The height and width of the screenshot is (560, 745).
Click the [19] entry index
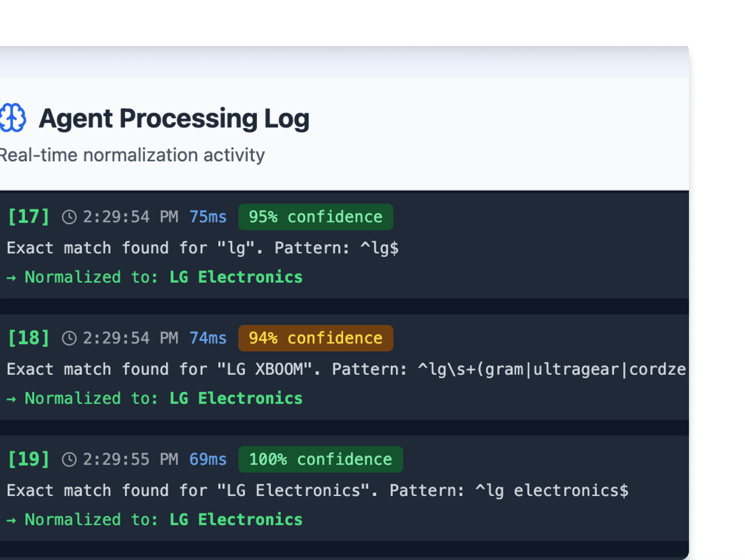[29, 459]
